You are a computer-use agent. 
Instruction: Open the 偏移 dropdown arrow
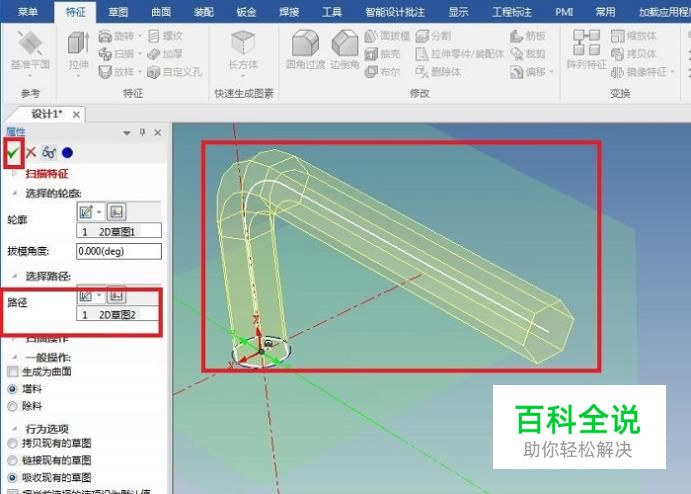pos(551,71)
